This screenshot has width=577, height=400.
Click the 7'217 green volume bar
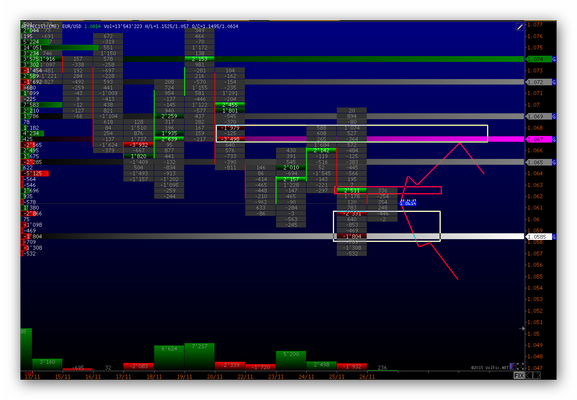pyautogui.click(x=199, y=356)
